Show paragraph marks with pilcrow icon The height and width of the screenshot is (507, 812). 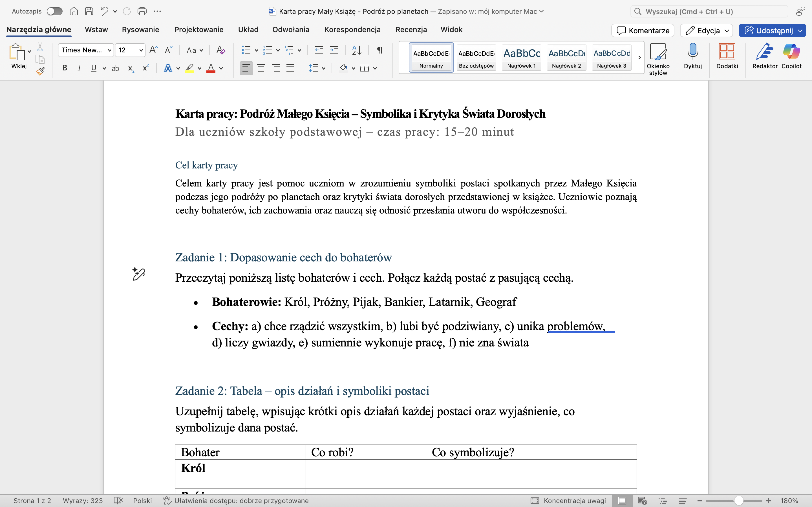tap(380, 50)
